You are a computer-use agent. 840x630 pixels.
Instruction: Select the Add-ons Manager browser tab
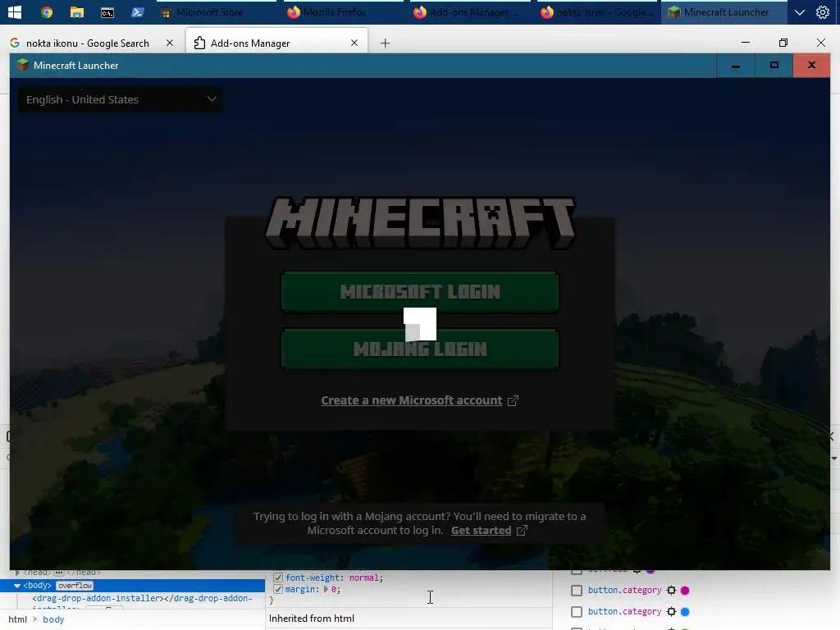coord(277,43)
